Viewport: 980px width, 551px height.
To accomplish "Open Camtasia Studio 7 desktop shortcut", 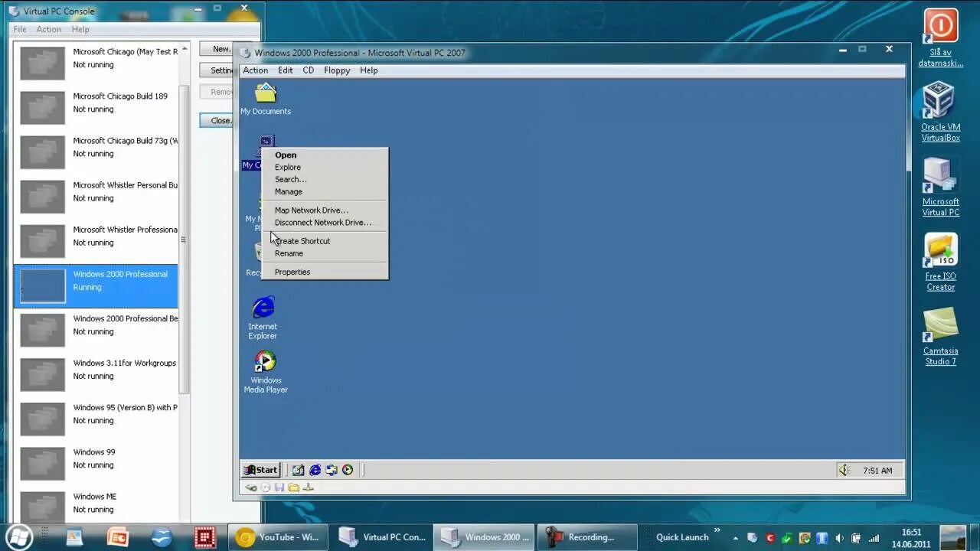I will click(940, 336).
